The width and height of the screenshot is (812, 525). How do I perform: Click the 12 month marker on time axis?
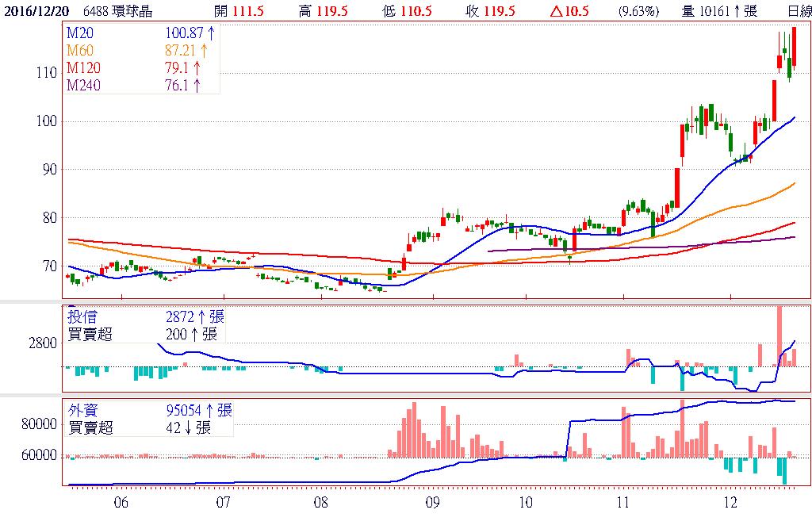730,502
